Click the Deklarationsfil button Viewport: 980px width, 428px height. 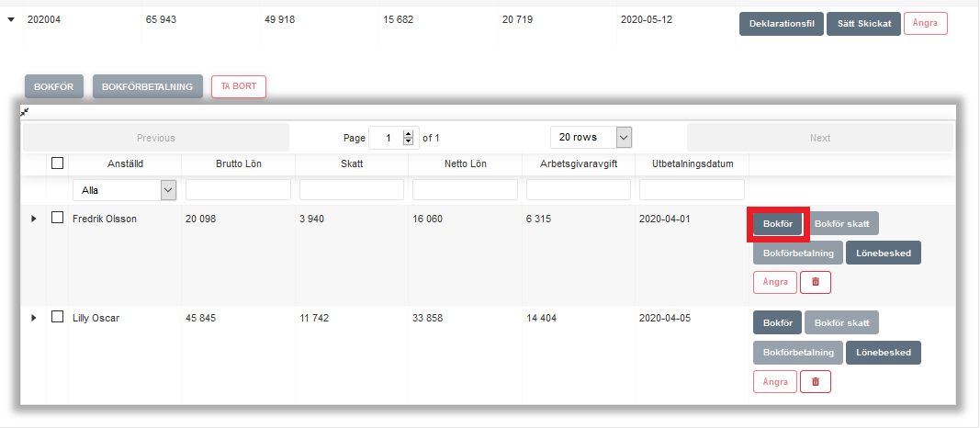tap(781, 24)
